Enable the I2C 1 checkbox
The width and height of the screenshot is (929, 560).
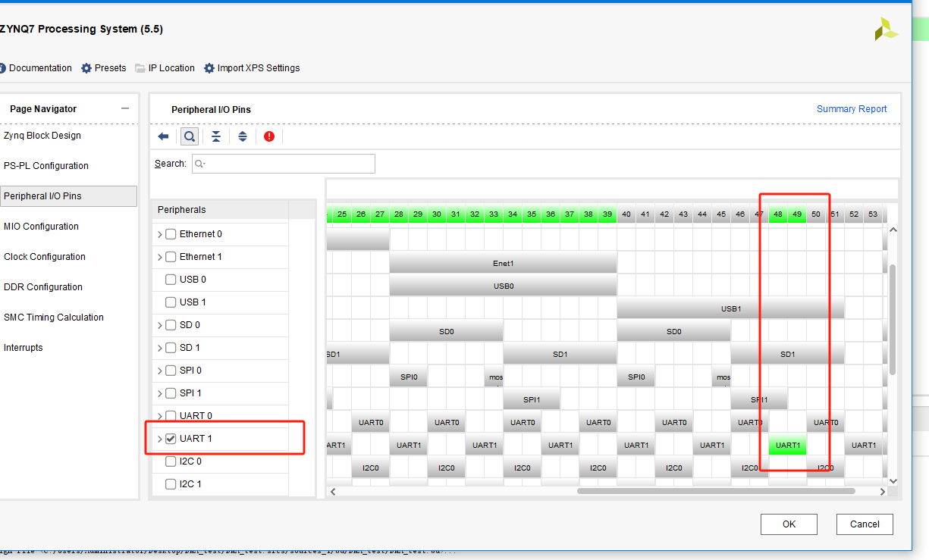coord(171,484)
